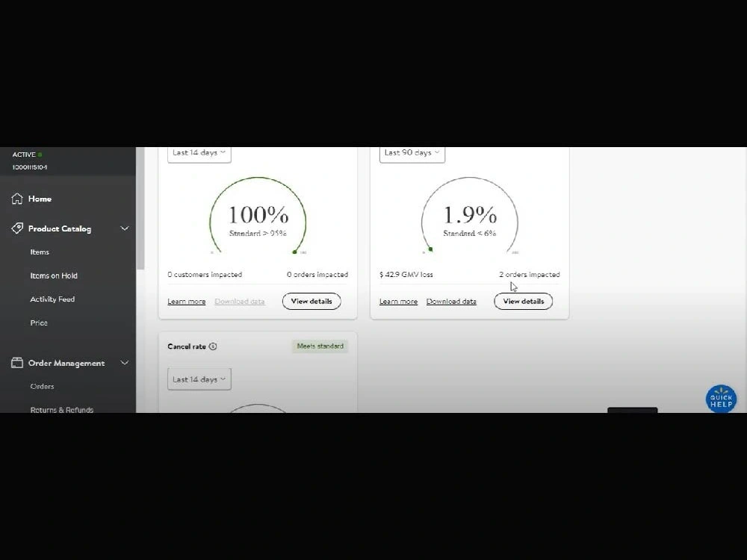The height and width of the screenshot is (560, 747).
Task: Click Download data on 1.9% card
Action: coord(451,302)
